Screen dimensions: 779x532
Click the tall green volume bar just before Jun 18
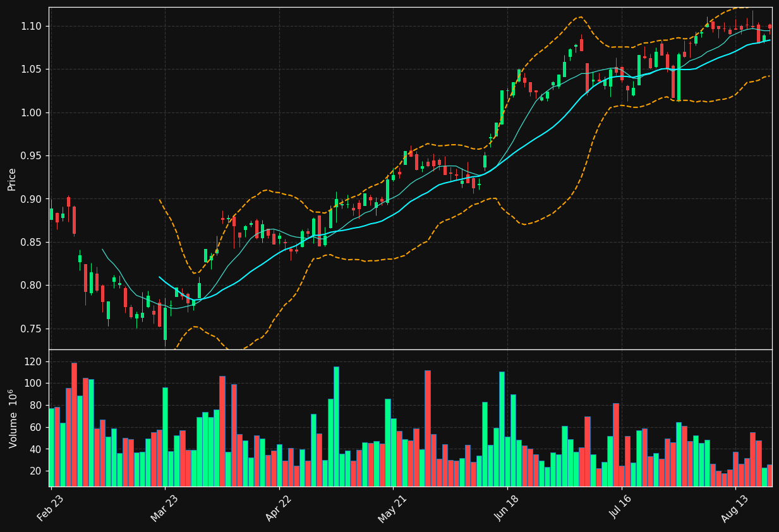click(502, 429)
